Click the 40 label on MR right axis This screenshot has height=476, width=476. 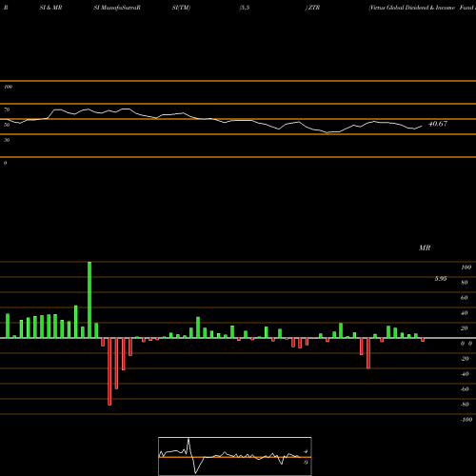[465, 313]
